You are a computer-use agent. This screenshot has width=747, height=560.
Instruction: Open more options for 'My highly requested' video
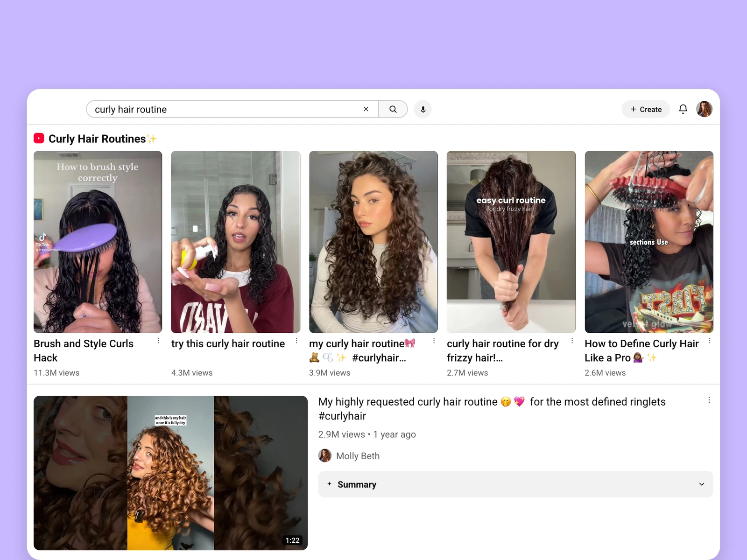[x=709, y=400]
